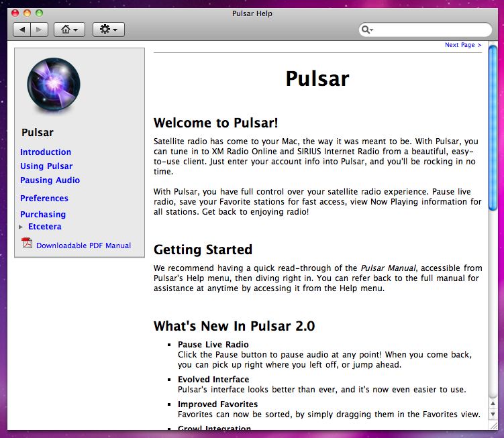Go forward with the right arrow button
The width and height of the screenshot is (504, 438).
(39, 30)
